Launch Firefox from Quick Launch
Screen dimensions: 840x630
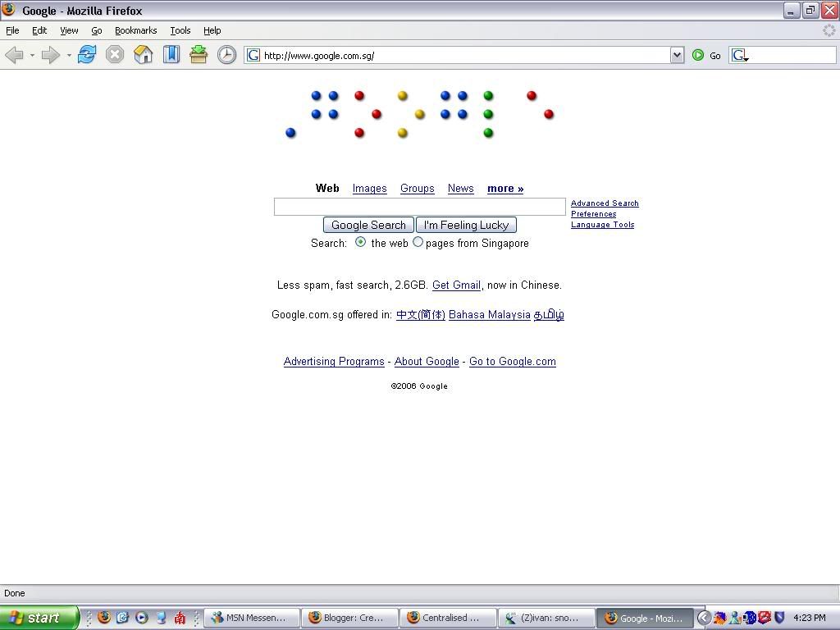(x=104, y=618)
